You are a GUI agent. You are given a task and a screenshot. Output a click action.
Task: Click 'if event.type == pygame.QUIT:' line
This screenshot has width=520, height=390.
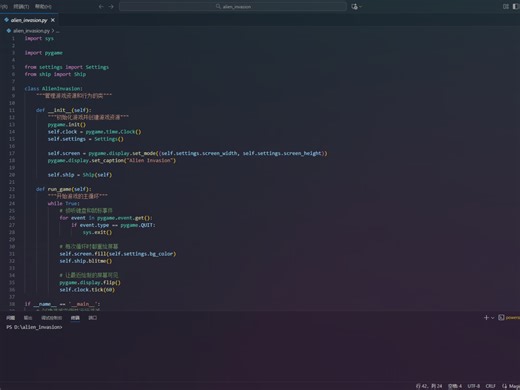coord(113,225)
